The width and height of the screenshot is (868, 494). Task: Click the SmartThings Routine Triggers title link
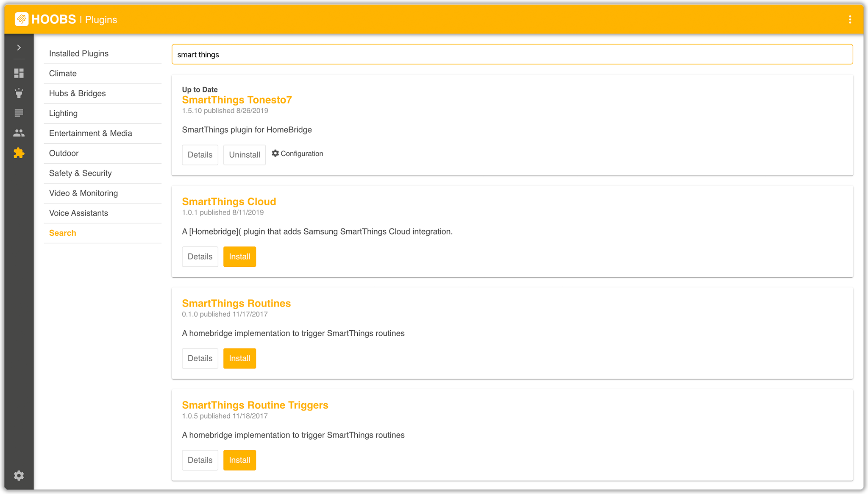point(255,405)
